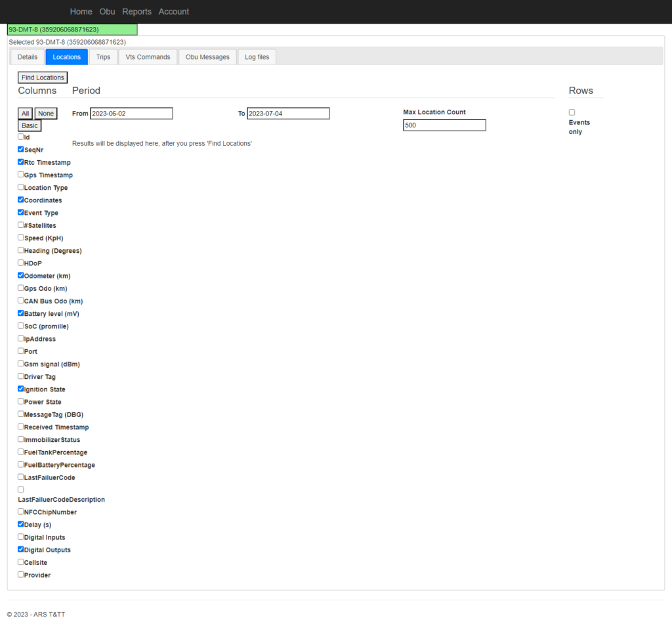The height and width of the screenshot is (633, 672).
Task: Open the Account menu item
Action: pyautogui.click(x=174, y=12)
